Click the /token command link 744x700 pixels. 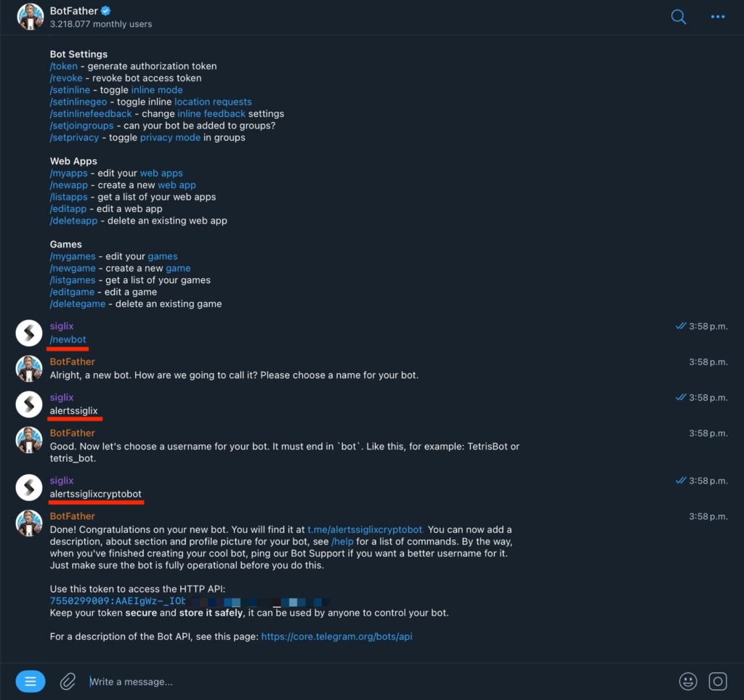point(64,66)
